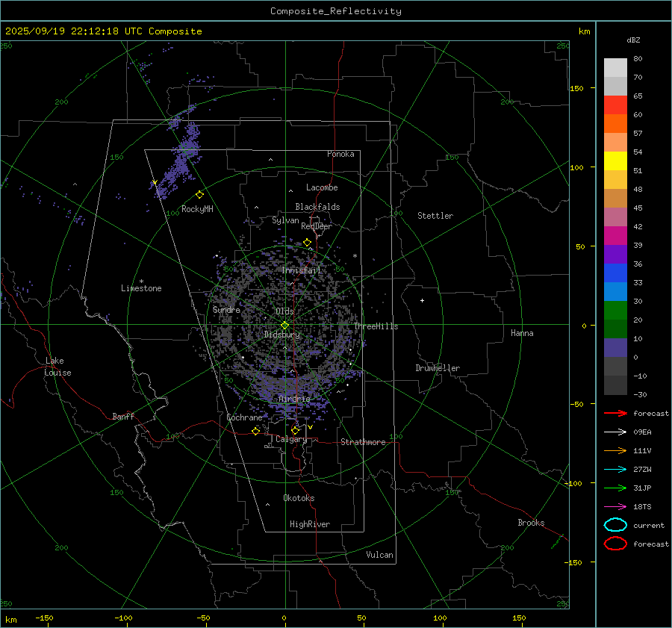
Task: Click the Calgary city label on map
Action: (290, 440)
